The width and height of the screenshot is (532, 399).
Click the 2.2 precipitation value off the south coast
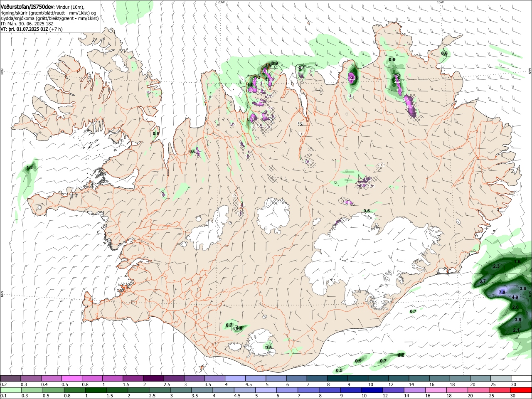tap(401, 355)
